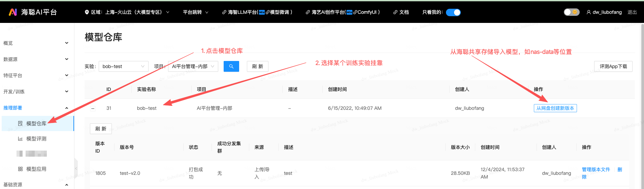Collapse the bob-test row with the minus box

click(93, 108)
